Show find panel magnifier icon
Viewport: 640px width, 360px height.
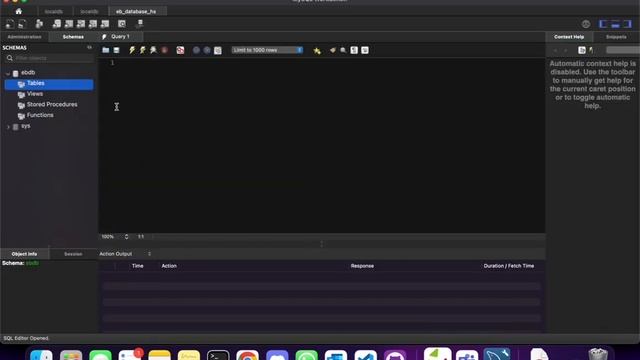pos(343,50)
